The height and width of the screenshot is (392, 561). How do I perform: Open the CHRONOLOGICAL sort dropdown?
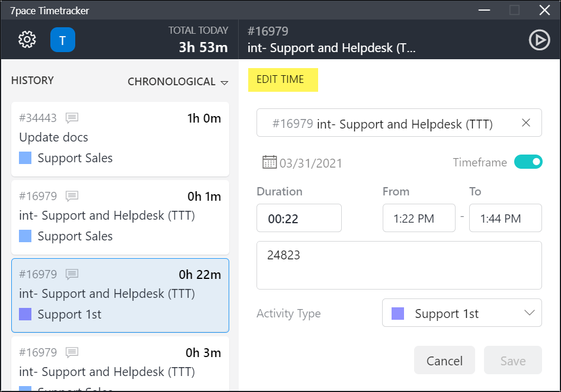(178, 82)
